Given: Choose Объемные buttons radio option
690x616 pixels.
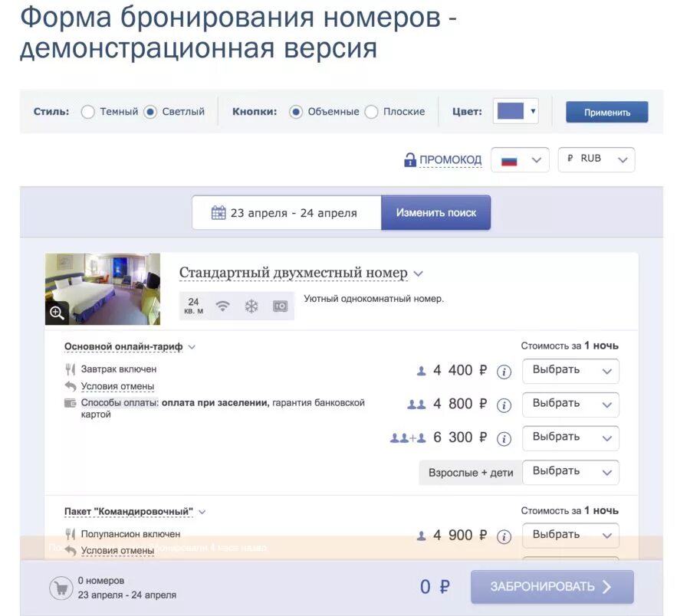Looking at the screenshot, I should click(x=296, y=112).
